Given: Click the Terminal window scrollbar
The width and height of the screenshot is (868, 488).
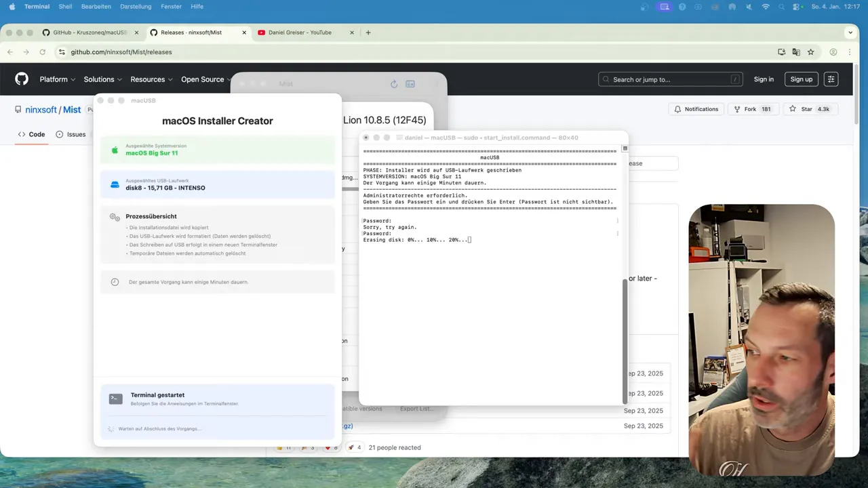Looking at the screenshot, I should tap(625, 339).
